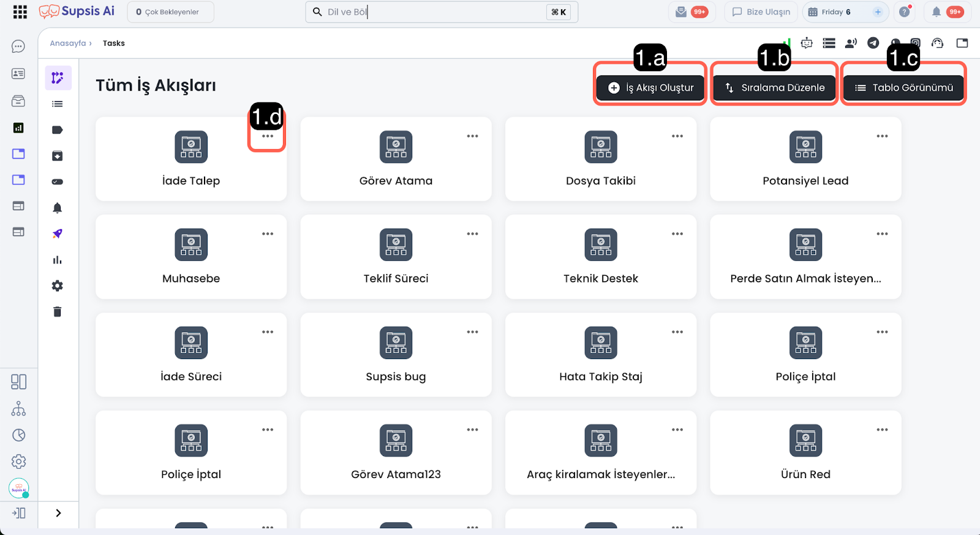Open the Telegram icon in the header
Image resolution: width=980 pixels, height=535 pixels.
pos(873,43)
